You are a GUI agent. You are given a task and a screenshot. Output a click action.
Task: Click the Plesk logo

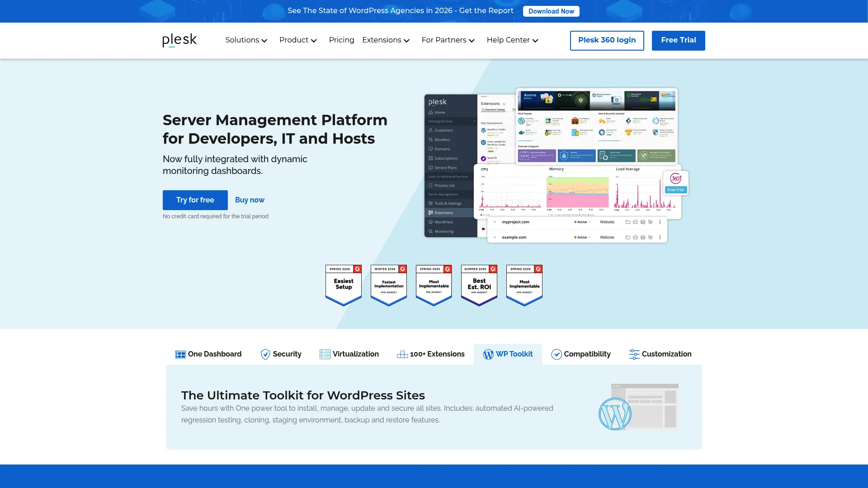coord(179,40)
